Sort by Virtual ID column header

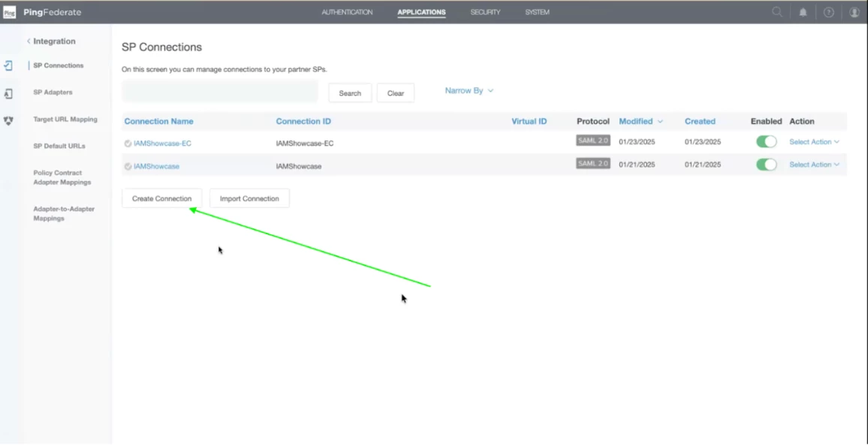(529, 121)
